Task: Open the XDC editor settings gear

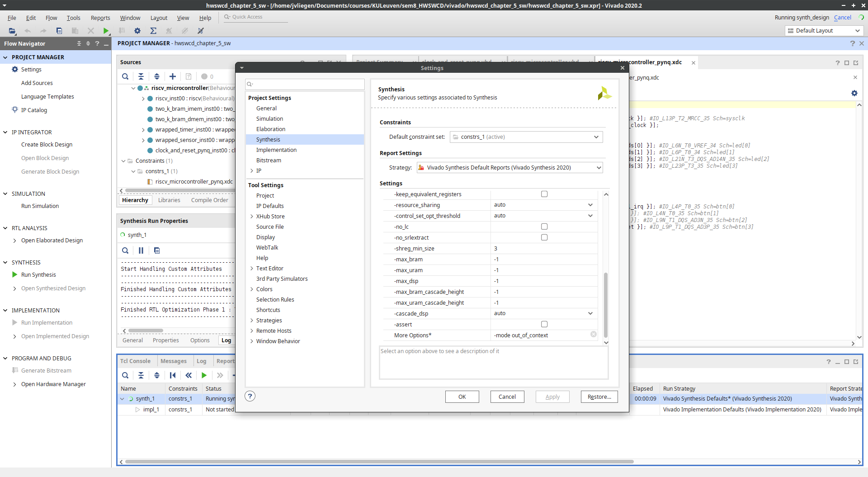Action: coord(854,93)
